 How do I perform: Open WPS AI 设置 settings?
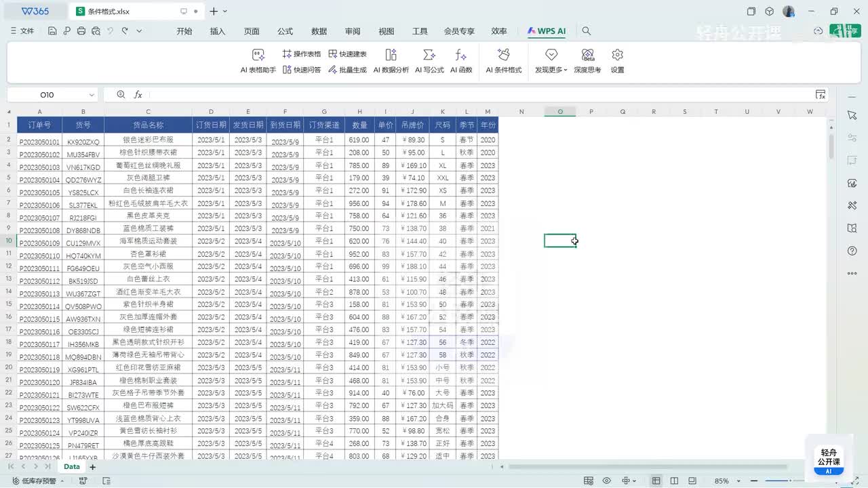click(x=617, y=61)
